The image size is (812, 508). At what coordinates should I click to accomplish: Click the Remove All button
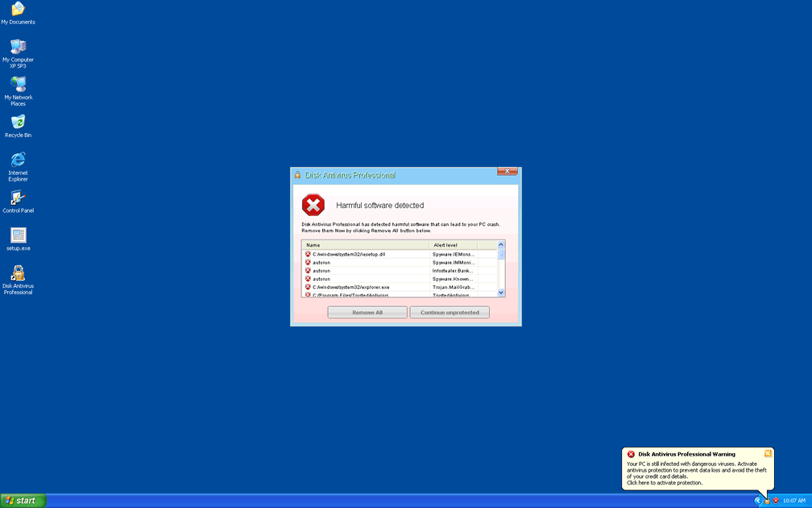coord(367,312)
